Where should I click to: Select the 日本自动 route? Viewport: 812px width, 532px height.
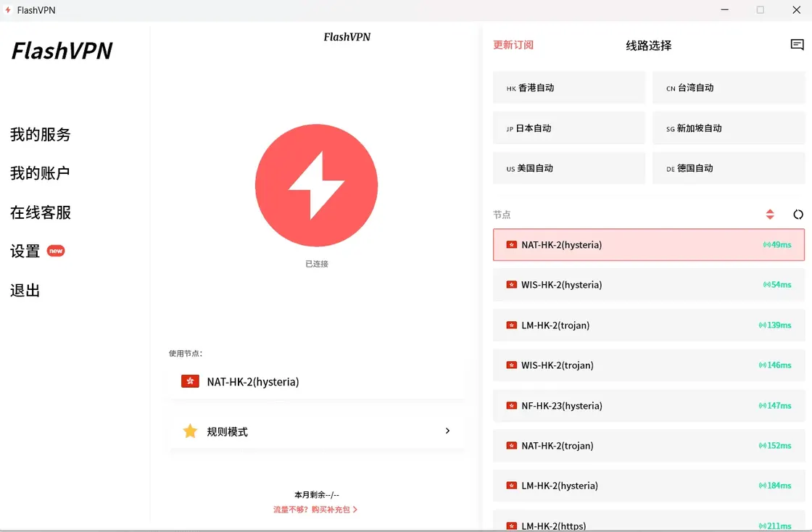[x=569, y=128]
